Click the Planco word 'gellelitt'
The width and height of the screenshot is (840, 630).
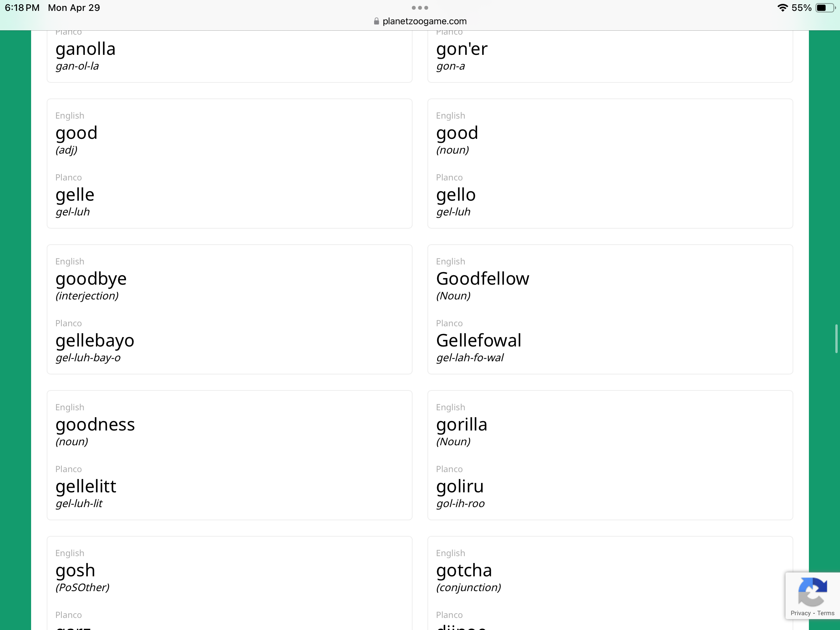(86, 486)
